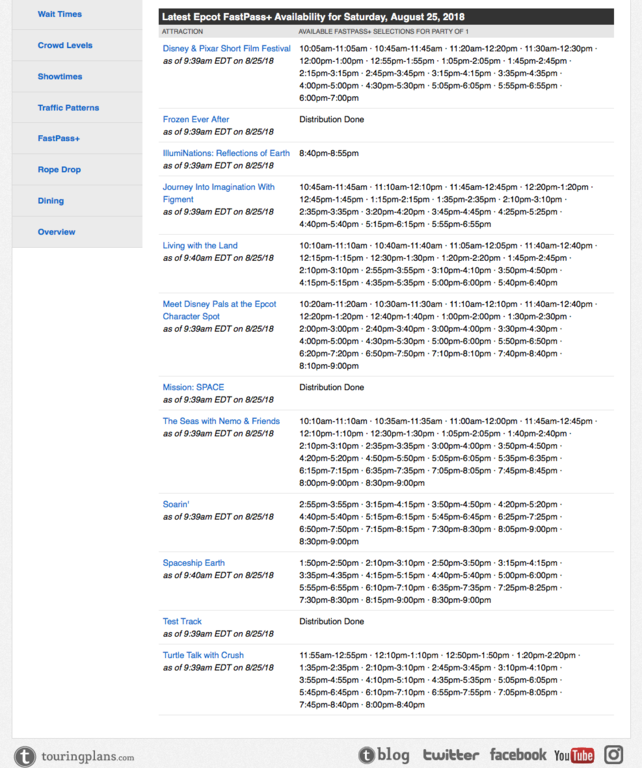Open Living with the Land link
642x768 pixels.
point(200,245)
